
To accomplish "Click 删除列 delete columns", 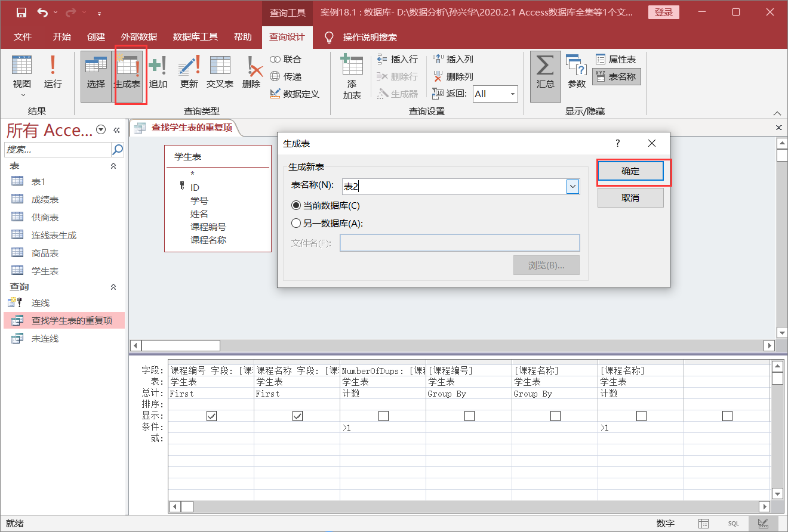I will point(453,76).
